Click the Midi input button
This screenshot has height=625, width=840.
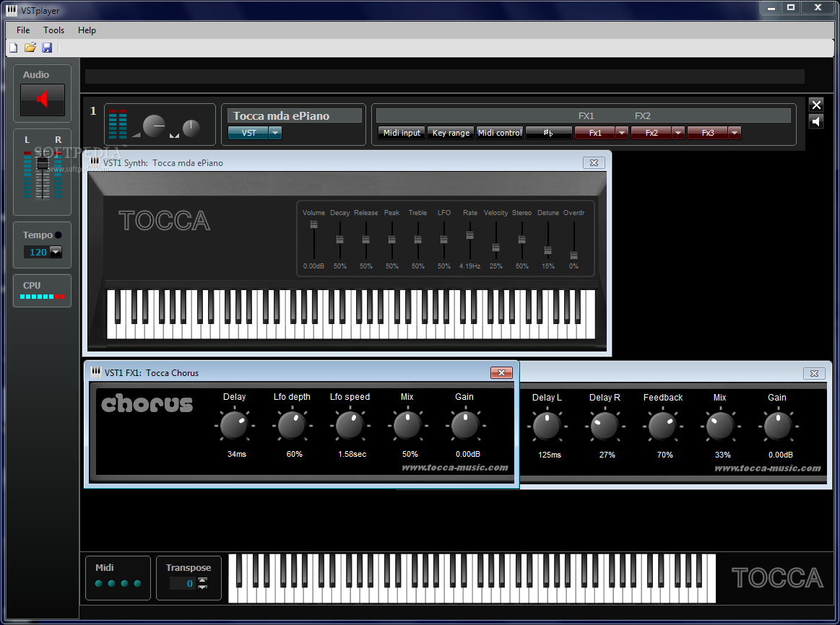point(402,133)
